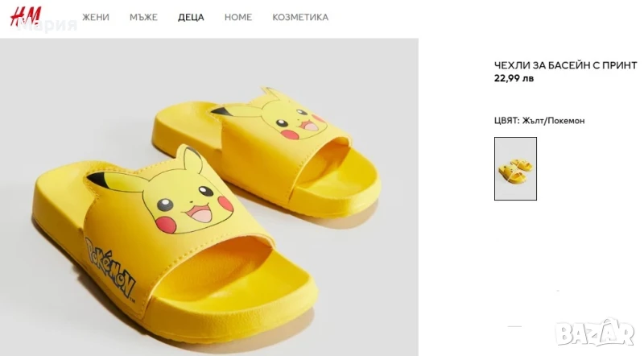Open the КОЗМЕТИКА category
This screenshot has width=644, height=356.
300,17
